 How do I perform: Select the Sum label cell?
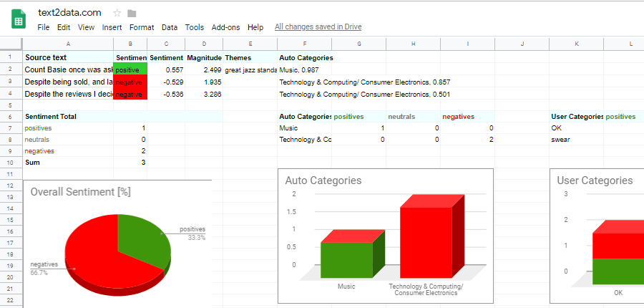[68, 163]
